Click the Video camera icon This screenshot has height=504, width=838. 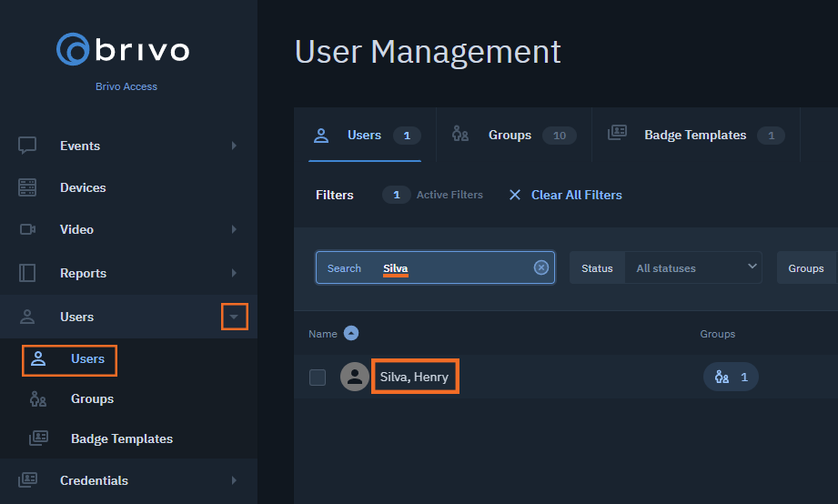coord(27,229)
